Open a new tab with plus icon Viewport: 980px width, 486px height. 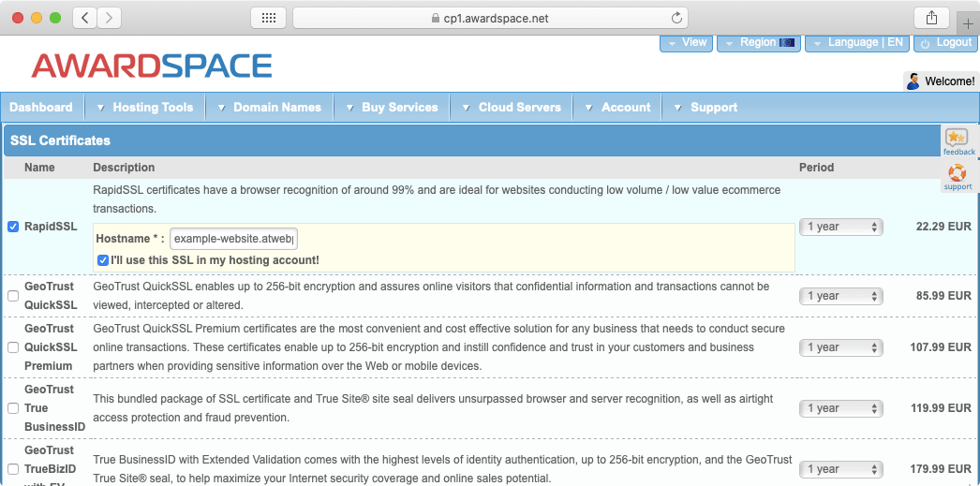coord(968,24)
